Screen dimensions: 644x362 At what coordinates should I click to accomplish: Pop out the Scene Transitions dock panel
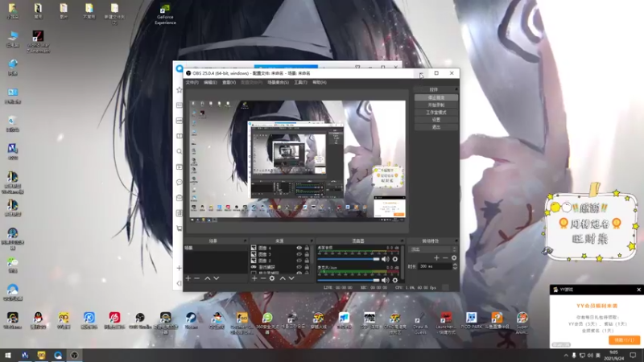coord(456,241)
